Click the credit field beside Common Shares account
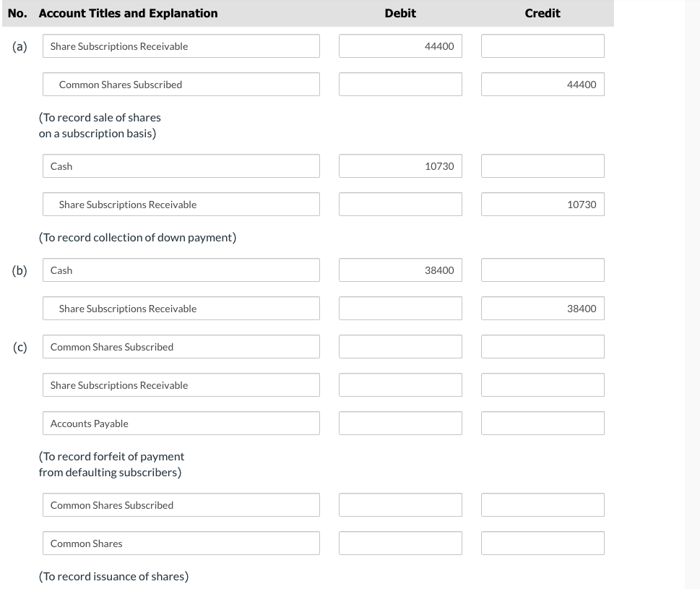700x589 pixels. (x=543, y=543)
